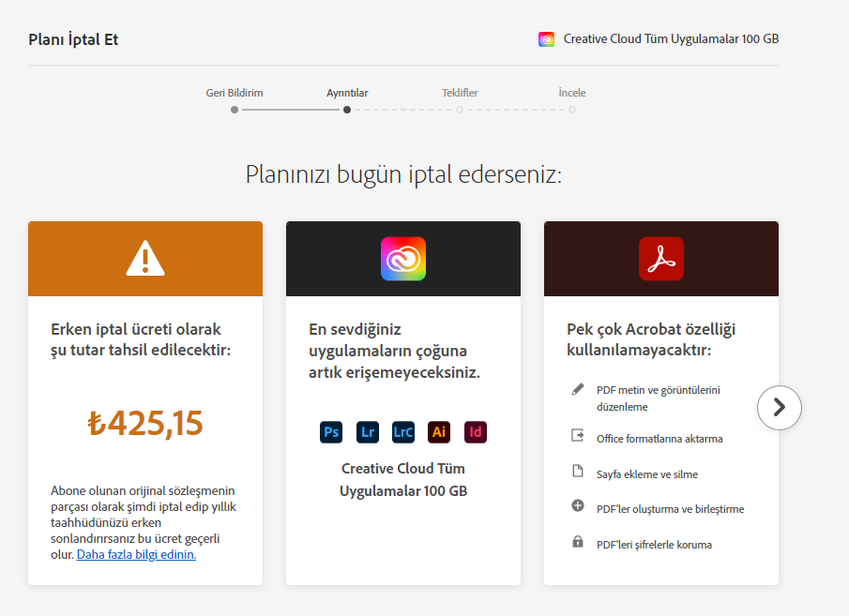
Task: Select the Lightroom Classic LrC icon
Action: click(x=403, y=432)
